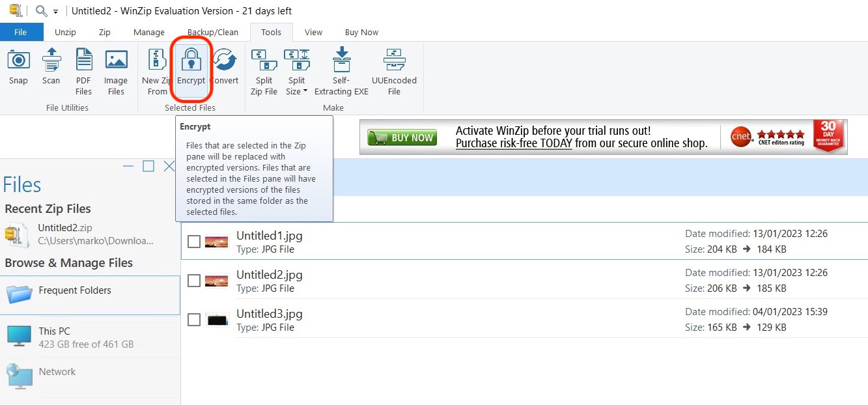Open the Backup/Clean tab
Image resolution: width=868 pixels, height=405 pixels.
(213, 32)
